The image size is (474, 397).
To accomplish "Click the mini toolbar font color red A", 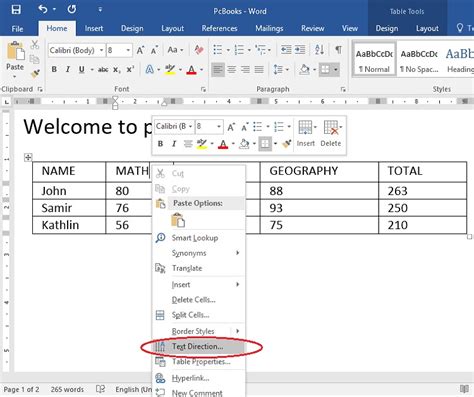I will coord(223,144).
